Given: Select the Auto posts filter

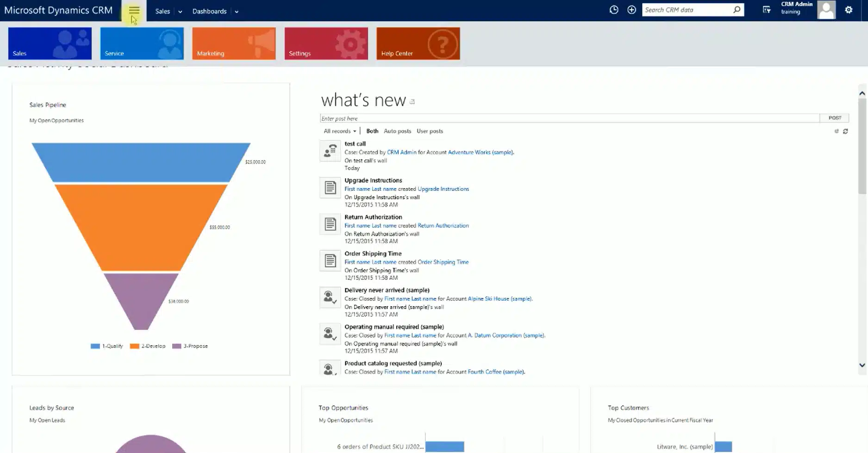Looking at the screenshot, I should click(x=397, y=131).
